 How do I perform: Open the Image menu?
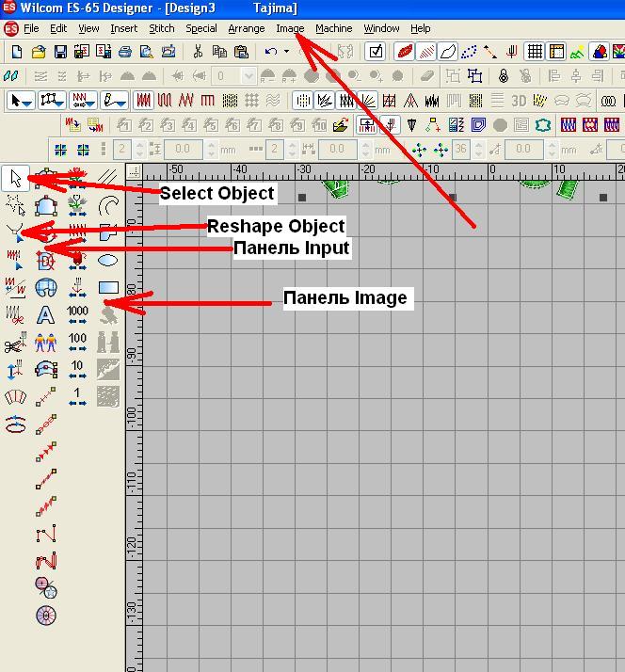click(290, 28)
